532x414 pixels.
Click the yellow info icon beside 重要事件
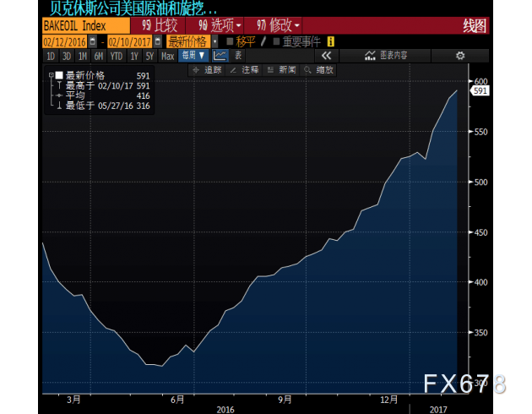pyautogui.click(x=330, y=41)
